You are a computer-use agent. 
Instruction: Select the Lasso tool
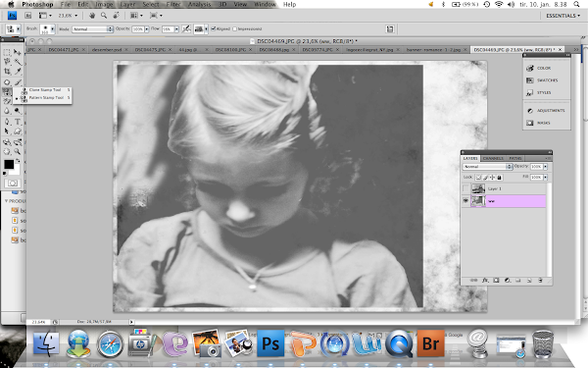(7, 62)
